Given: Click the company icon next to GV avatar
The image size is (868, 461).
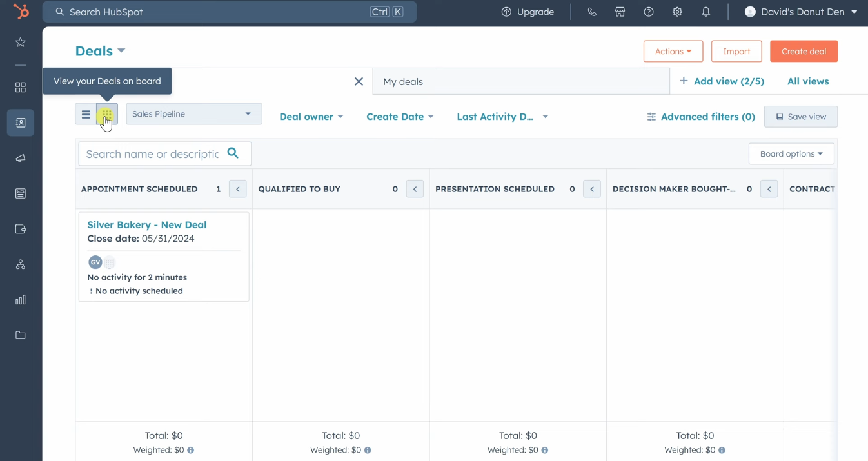Looking at the screenshot, I should [110, 262].
